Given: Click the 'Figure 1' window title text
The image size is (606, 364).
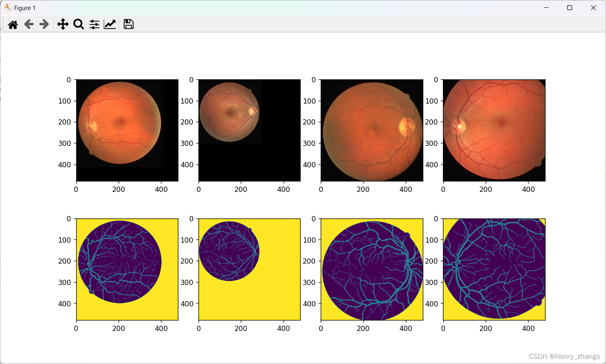Looking at the screenshot, I should click(x=25, y=8).
